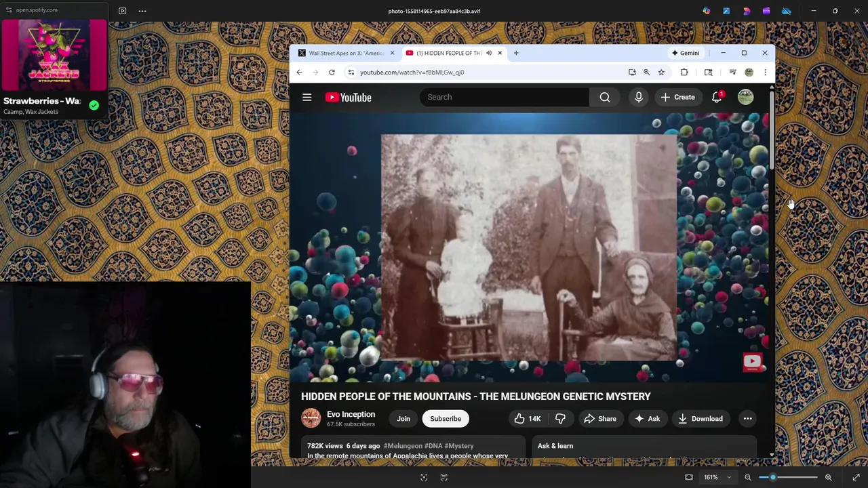The width and height of the screenshot is (868, 488).
Task: Open Copilot icon in Photos title bar
Action: point(707,11)
